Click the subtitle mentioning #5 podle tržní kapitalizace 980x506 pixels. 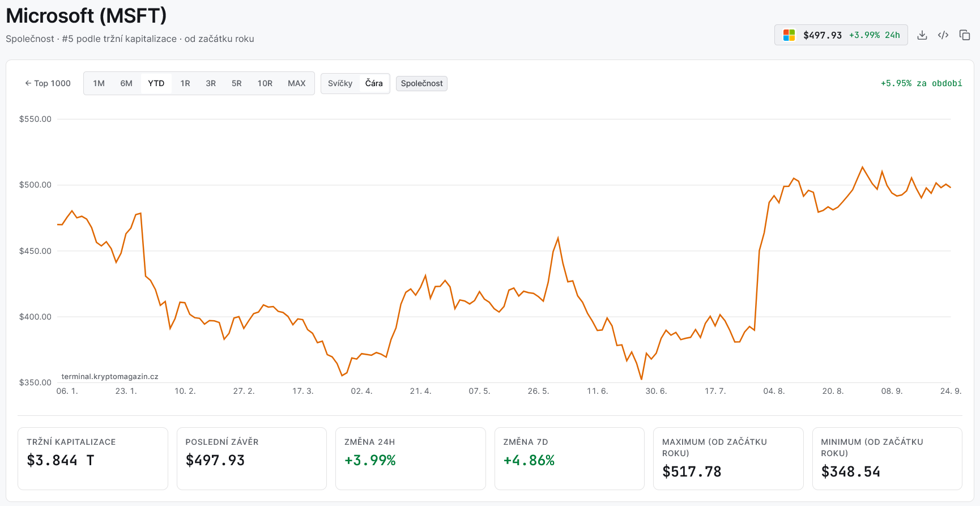point(130,39)
